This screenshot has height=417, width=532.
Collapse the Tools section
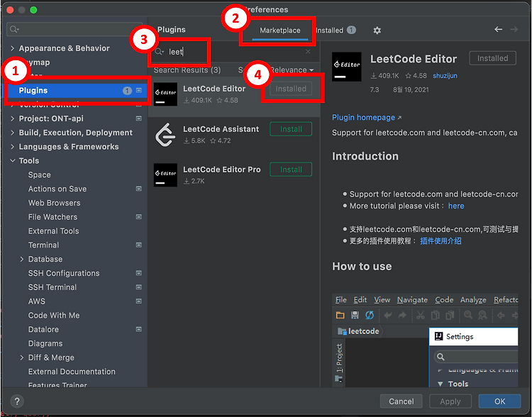(x=13, y=161)
